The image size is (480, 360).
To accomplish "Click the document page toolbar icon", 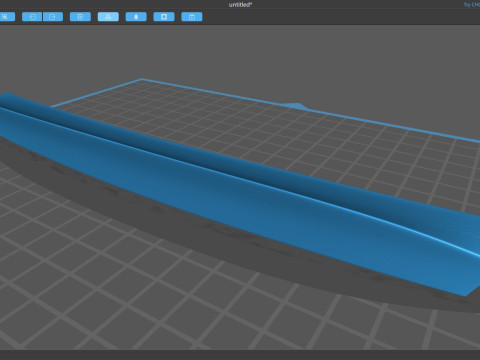I will [80, 17].
